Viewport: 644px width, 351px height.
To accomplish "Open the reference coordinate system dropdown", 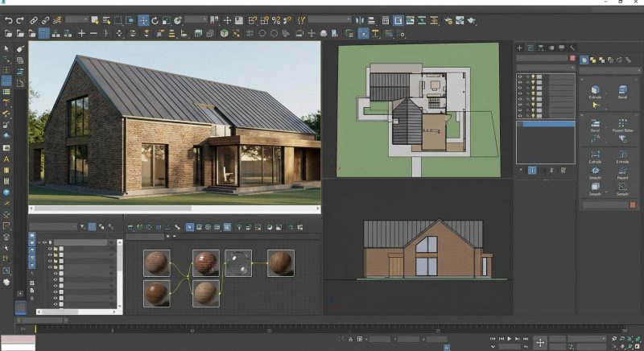I will coord(196,19).
